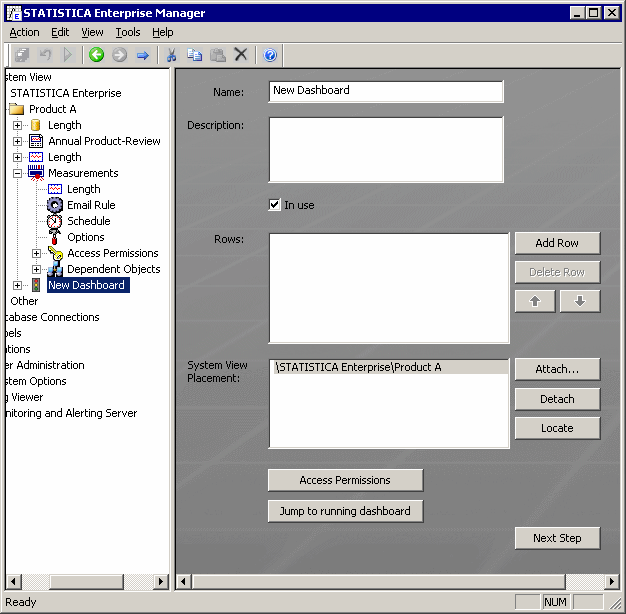This screenshot has height=614, width=626.
Task: Click the Schedule clock icon
Action: [x=54, y=221]
